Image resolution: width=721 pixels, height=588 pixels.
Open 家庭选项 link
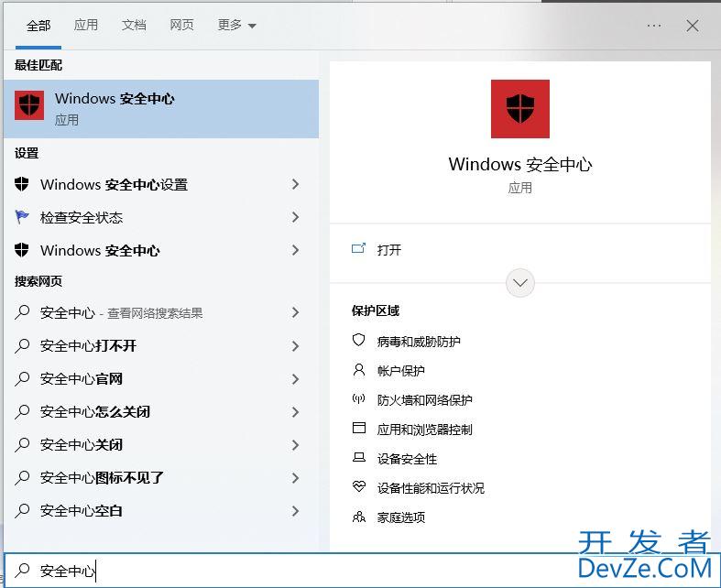(400, 517)
